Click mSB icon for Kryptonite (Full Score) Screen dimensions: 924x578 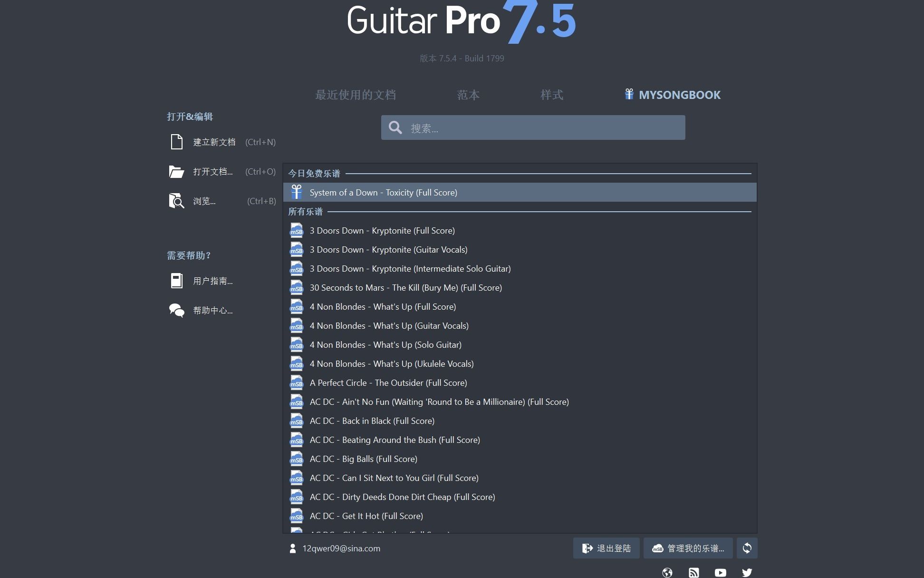click(297, 230)
